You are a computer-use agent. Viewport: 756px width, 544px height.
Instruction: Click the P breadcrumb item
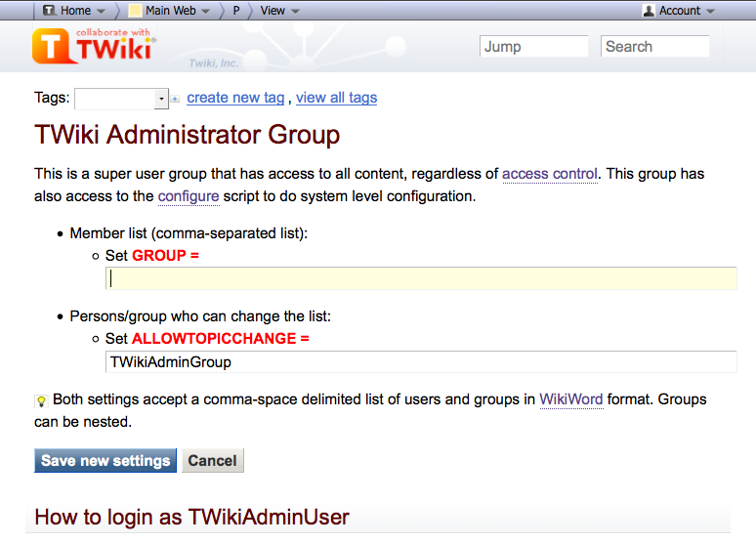pyautogui.click(x=236, y=11)
